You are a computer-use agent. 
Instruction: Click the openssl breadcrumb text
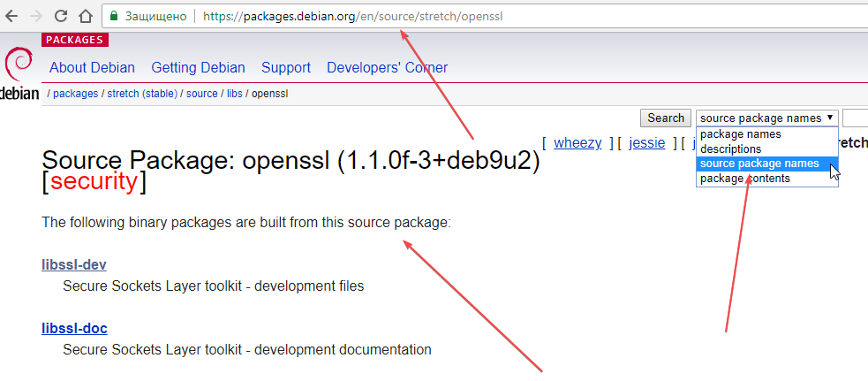[269, 94]
